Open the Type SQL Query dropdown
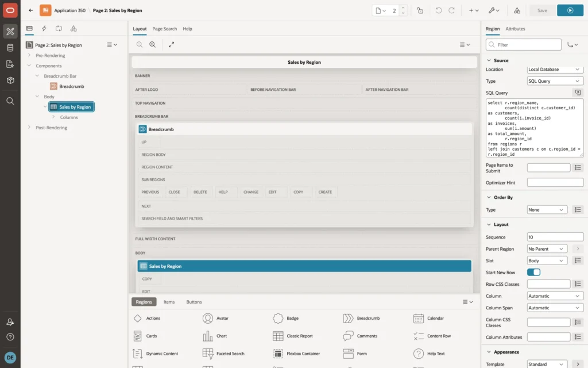The height and width of the screenshot is (368, 588). click(x=555, y=81)
